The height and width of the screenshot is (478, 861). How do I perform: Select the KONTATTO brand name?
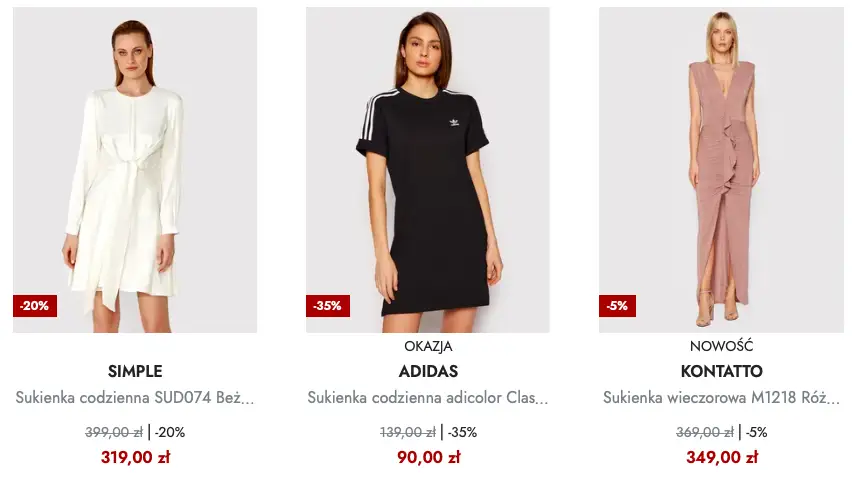[721, 372]
